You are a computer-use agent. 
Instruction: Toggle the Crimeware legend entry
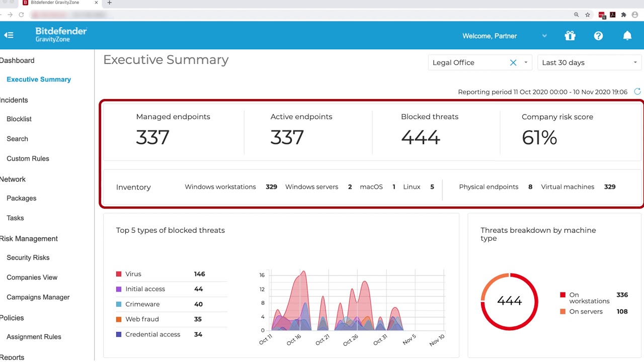(142, 304)
